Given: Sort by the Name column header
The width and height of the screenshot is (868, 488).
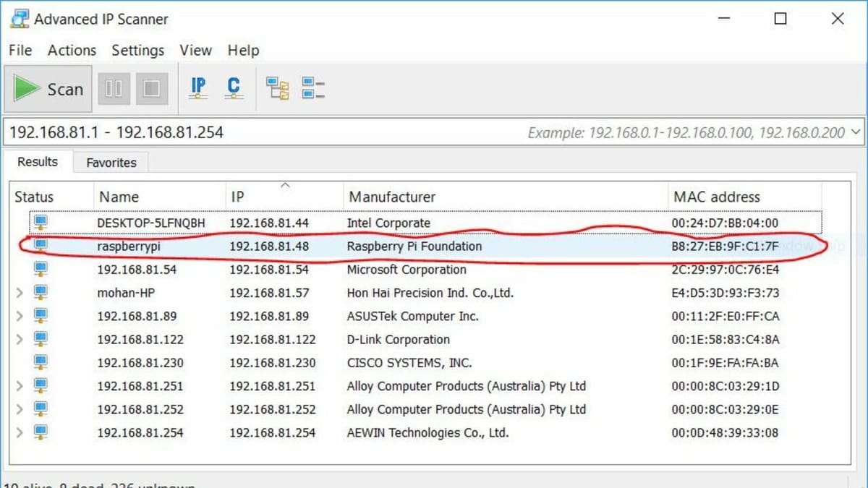Looking at the screenshot, I should 159,197.
